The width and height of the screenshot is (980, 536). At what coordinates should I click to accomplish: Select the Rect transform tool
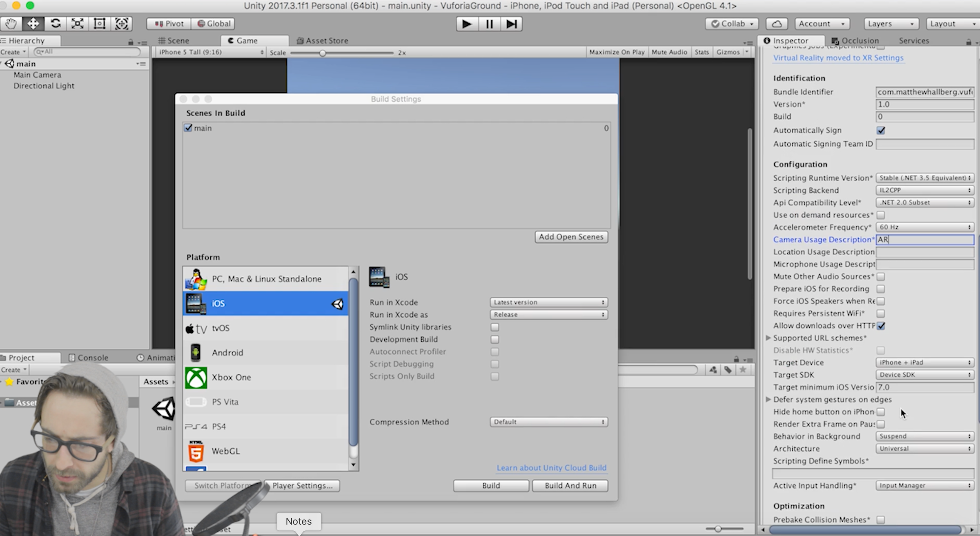(x=99, y=24)
